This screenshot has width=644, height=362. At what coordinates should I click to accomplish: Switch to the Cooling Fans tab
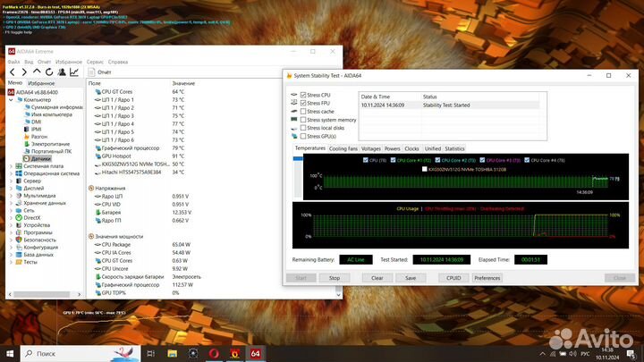343,148
